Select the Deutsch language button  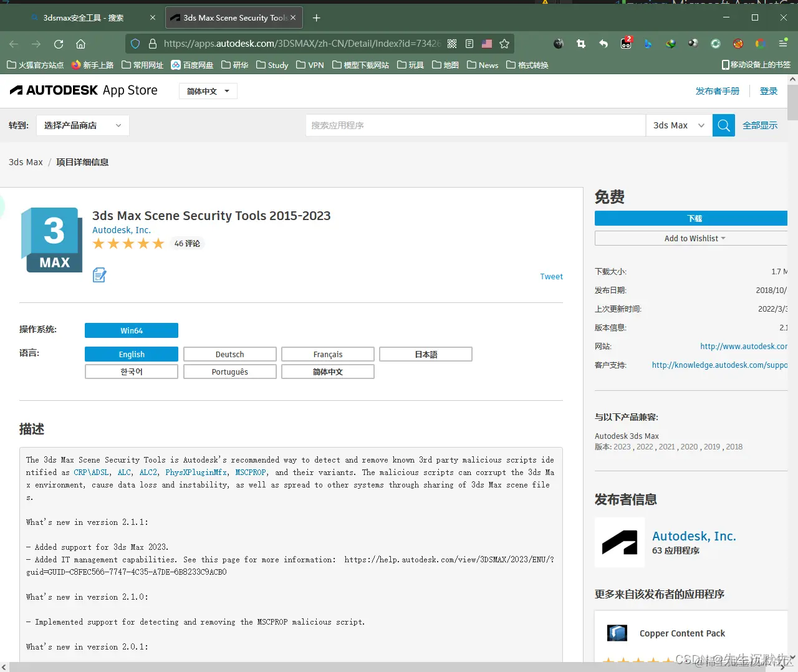point(230,354)
